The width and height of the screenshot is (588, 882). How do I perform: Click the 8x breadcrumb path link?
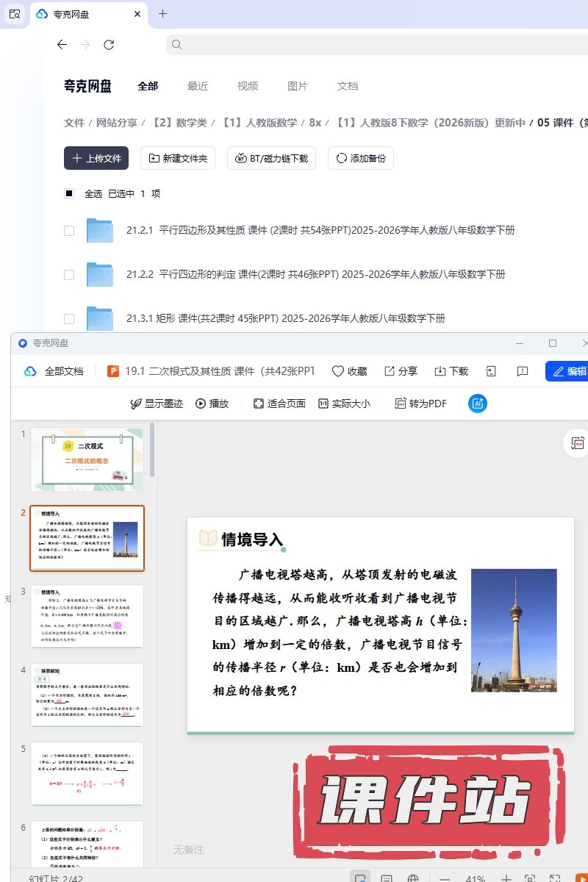tap(315, 123)
